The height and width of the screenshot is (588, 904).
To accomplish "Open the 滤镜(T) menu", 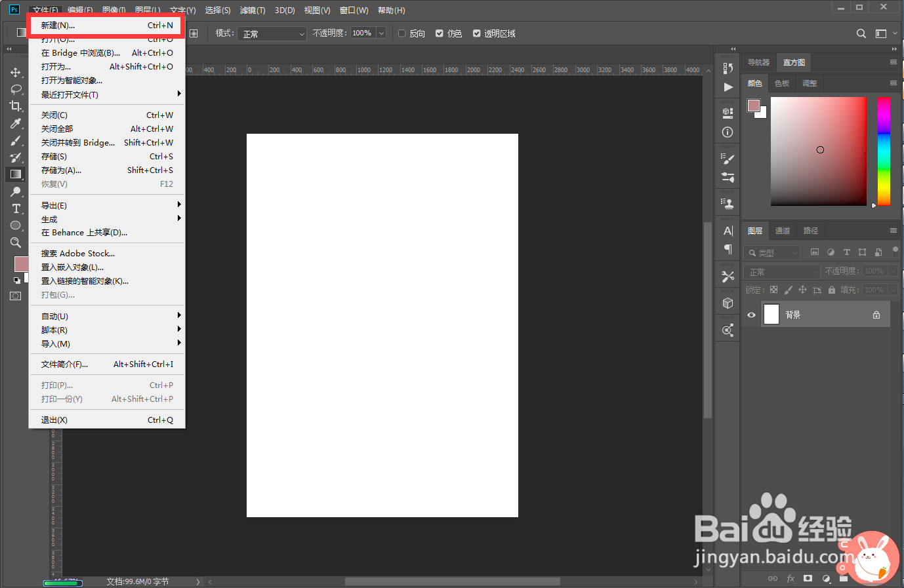I will [x=253, y=10].
